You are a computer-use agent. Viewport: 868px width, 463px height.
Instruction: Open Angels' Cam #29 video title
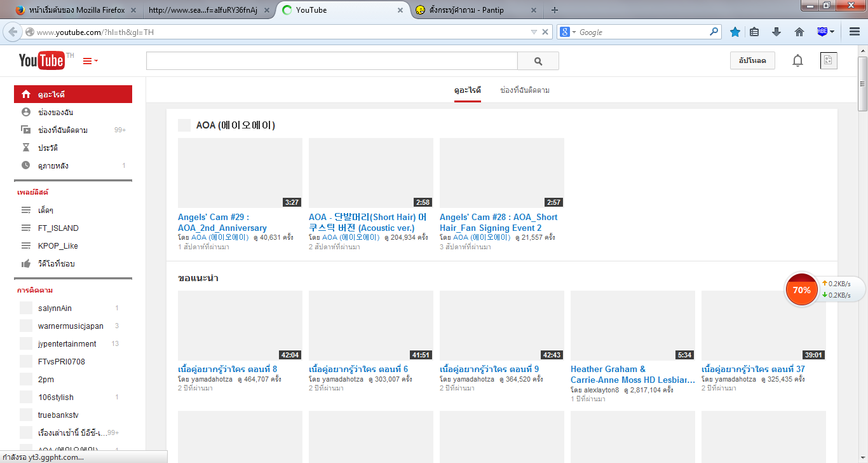tap(222, 223)
